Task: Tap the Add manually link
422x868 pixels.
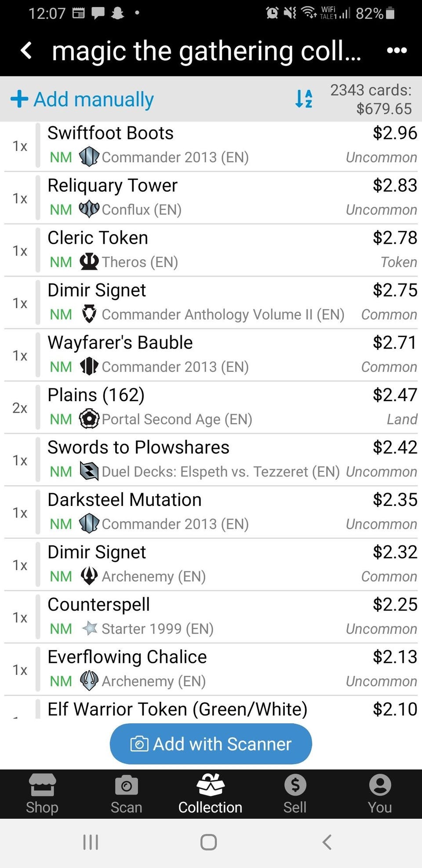Action: pos(94,99)
